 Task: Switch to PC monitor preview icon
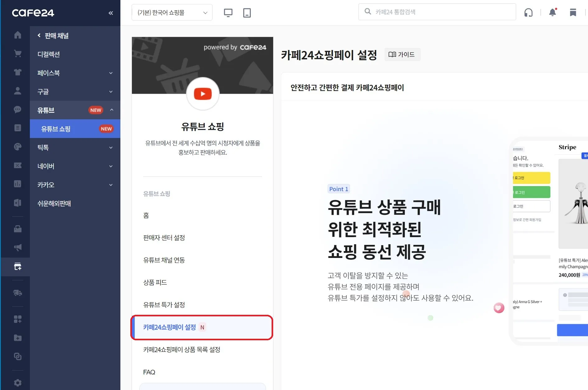[228, 13]
